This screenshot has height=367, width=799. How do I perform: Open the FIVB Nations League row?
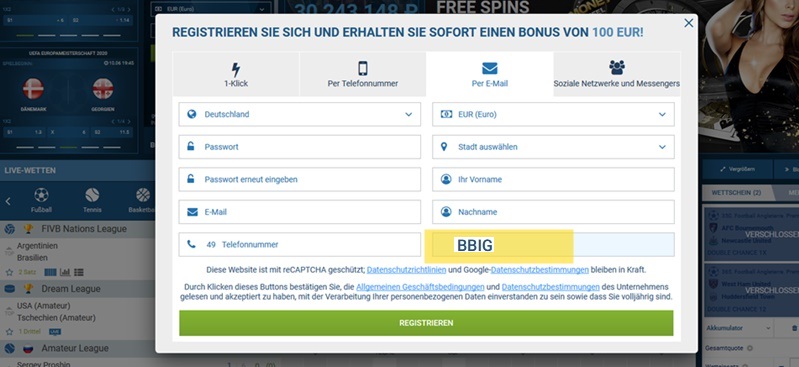point(77,229)
